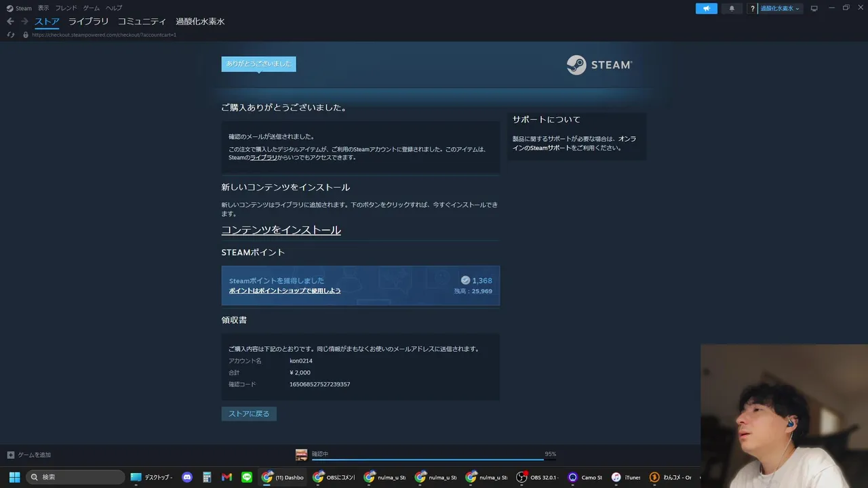The width and height of the screenshot is (868, 488).
Task: Open Gmail from the taskbar
Action: 226,477
